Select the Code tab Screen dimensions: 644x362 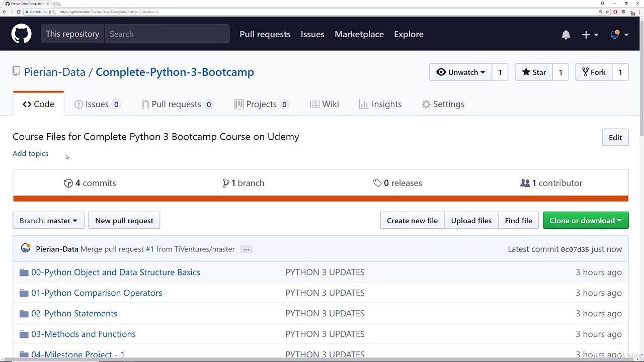pos(38,104)
